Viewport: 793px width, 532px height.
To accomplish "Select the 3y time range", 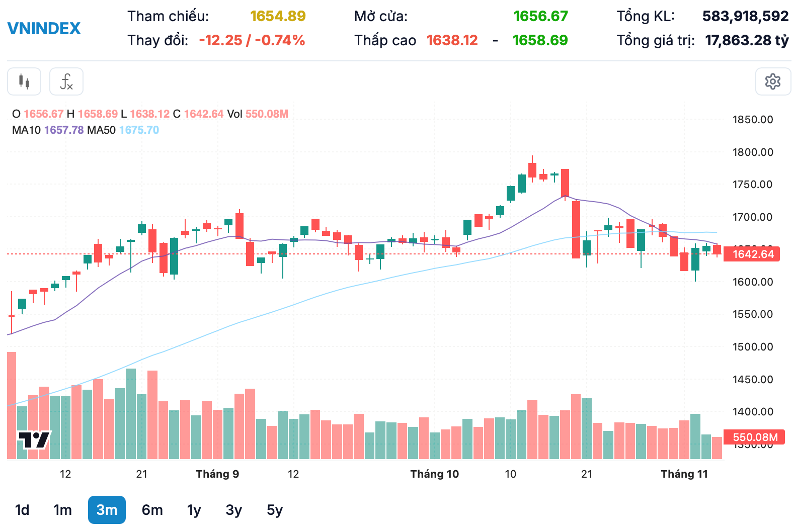I will [233, 510].
